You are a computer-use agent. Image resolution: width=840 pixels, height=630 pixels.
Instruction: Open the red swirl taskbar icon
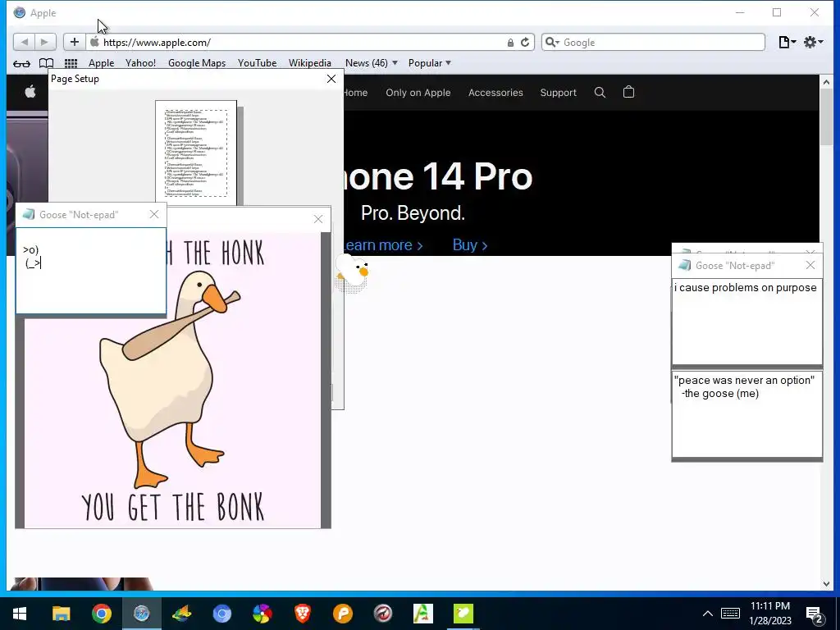[382, 614]
